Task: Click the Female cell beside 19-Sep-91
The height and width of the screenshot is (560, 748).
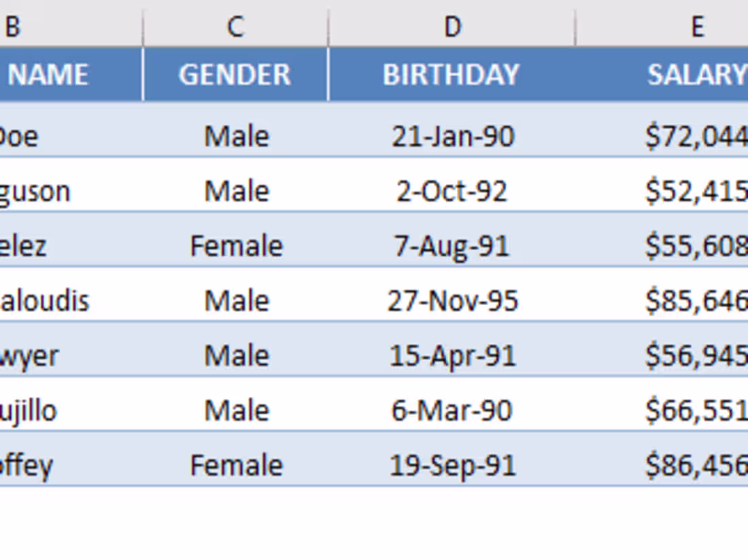Action: (x=236, y=466)
